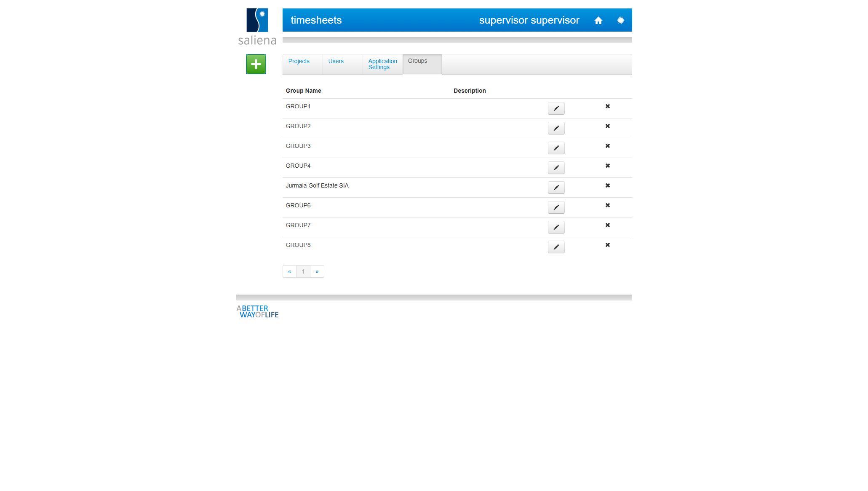Remove GROUP4 with the cross icon

point(607,166)
